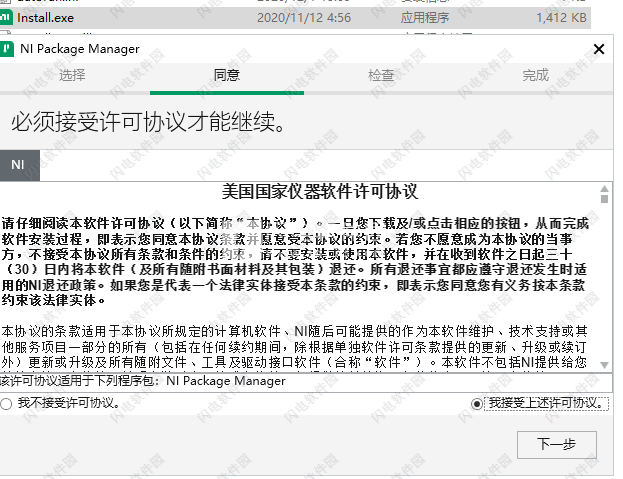Click the license scrollbar down arrow
This screenshot has width=623, height=479.
(x=604, y=365)
